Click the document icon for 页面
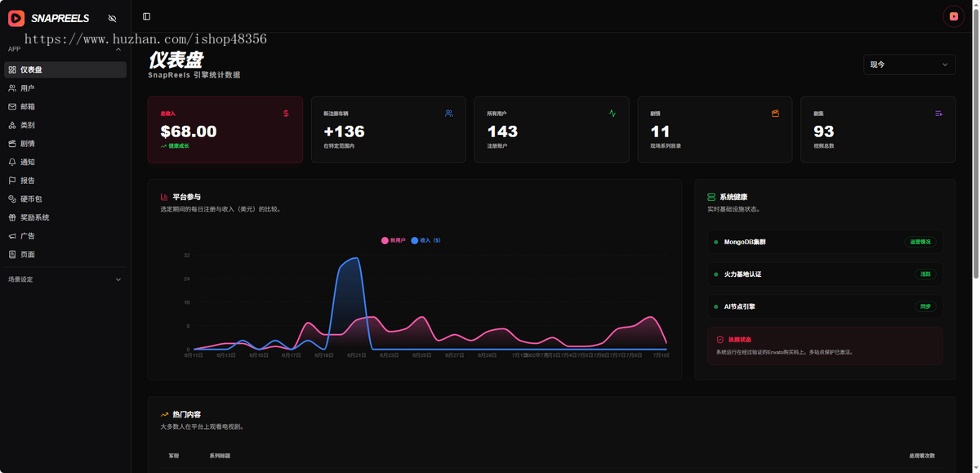Viewport: 980px width, 473px height. pos(12,255)
